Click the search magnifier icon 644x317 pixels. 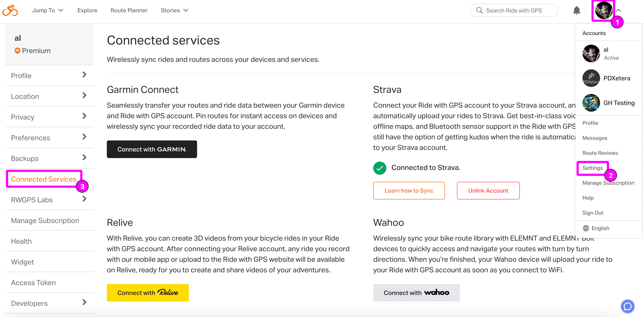pyautogui.click(x=479, y=10)
